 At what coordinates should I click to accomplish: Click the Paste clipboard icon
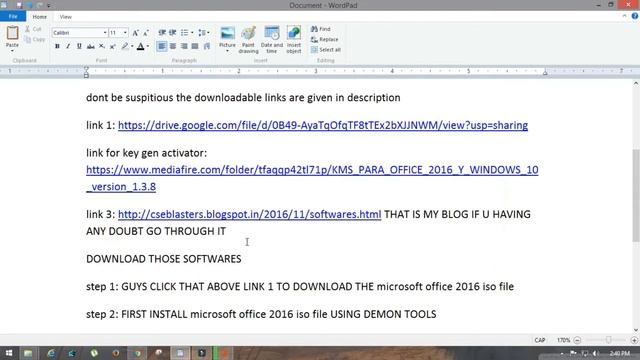[x=12, y=33]
